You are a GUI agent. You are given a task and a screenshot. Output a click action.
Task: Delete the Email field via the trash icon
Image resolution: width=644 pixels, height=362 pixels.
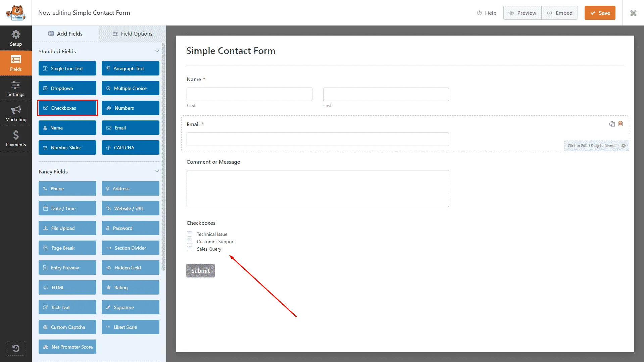[x=621, y=124]
